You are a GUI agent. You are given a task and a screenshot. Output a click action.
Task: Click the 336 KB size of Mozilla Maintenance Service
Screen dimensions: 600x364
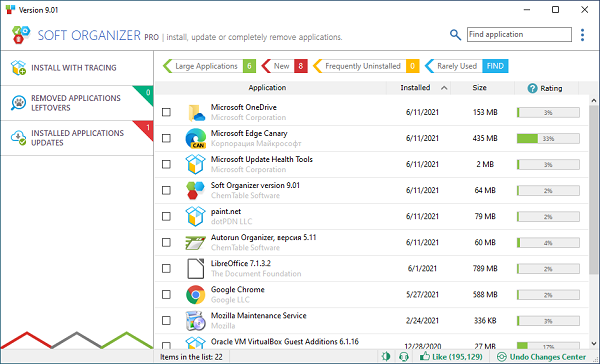(x=485, y=320)
